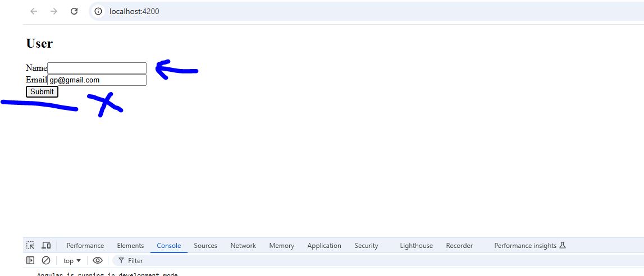The width and height of the screenshot is (644, 276).
Task: Clear the console output
Action: coord(46,260)
